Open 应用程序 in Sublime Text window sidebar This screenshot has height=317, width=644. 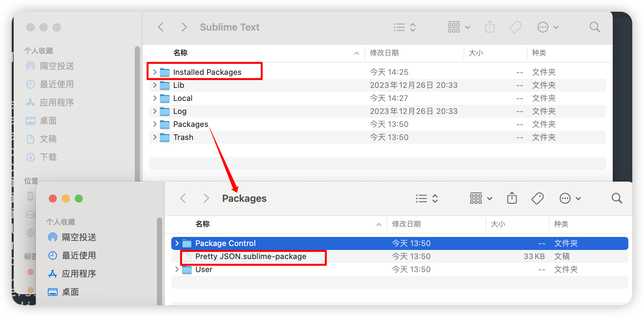tap(50, 103)
